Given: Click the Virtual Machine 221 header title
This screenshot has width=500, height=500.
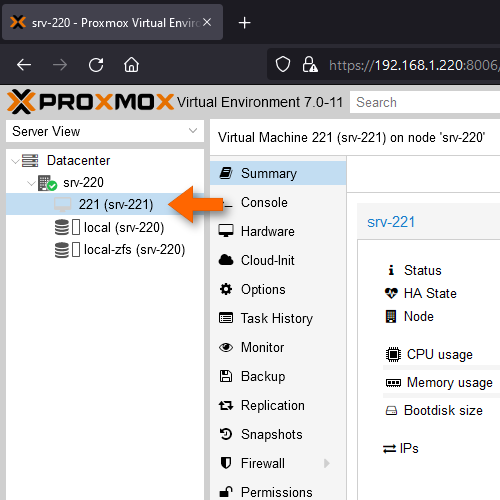Looking at the screenshot, I should coord(352,137).
